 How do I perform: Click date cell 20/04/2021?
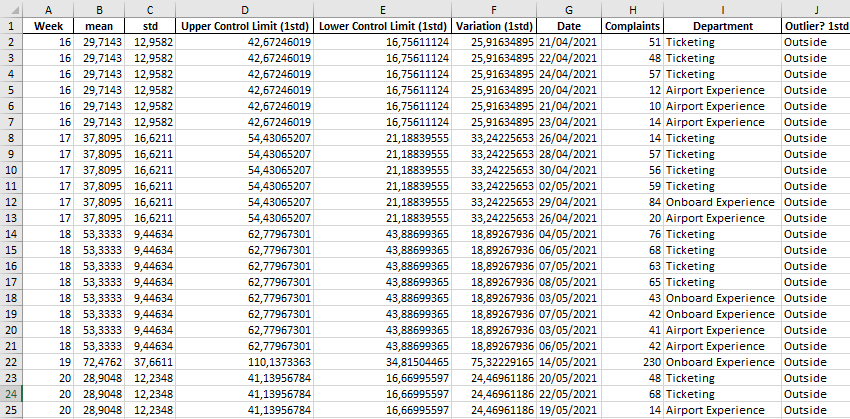coord(569,90)
